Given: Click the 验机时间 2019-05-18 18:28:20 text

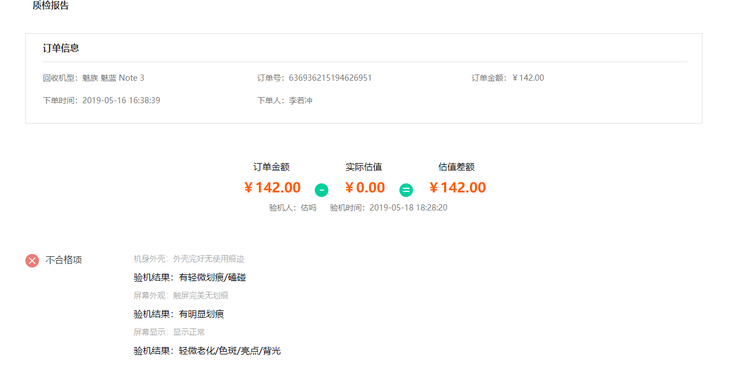Looking at the screenshot, I should 389,208.
